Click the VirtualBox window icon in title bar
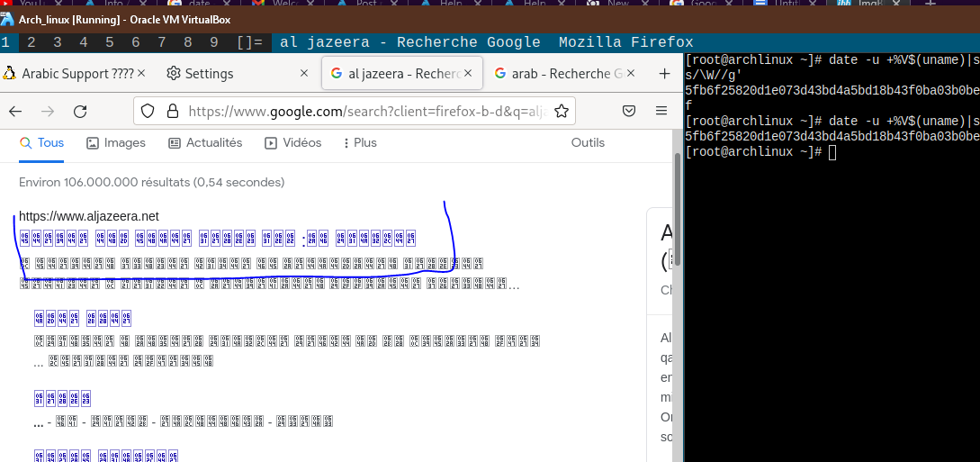The width and height of the screenshot is (980, 462). (x=7, y=20)
